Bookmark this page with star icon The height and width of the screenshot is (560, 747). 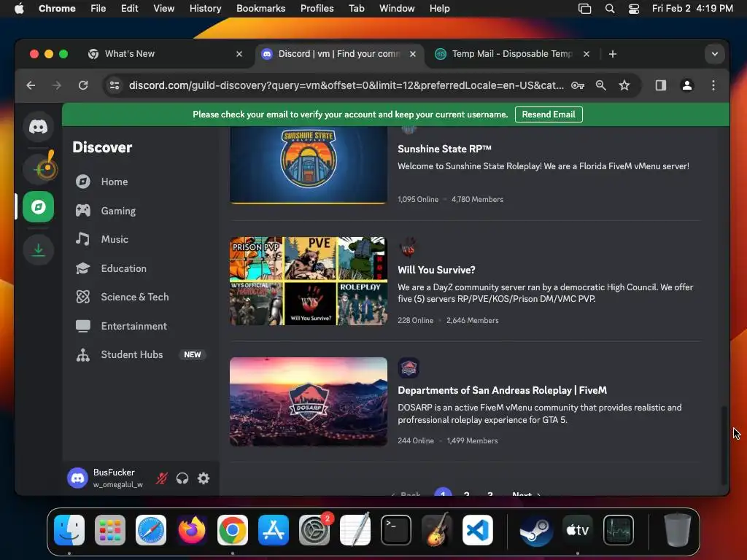click(624, 86)
